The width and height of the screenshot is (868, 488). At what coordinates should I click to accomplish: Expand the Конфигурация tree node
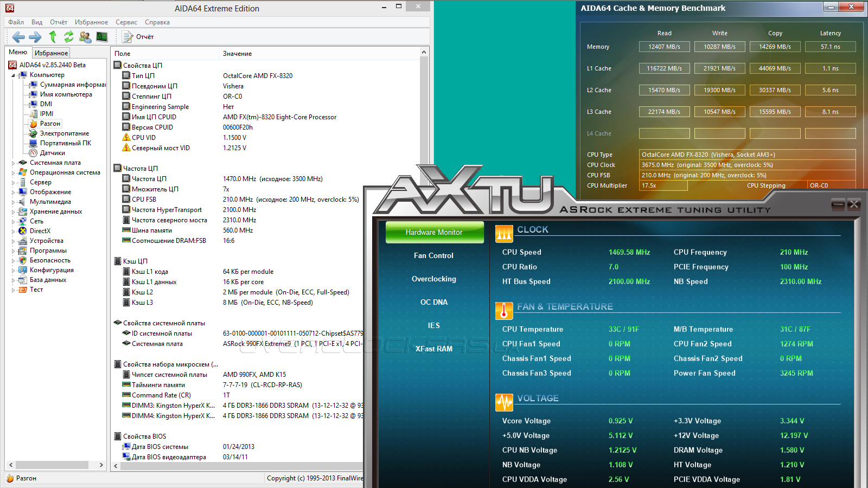[x=13, y=271]
